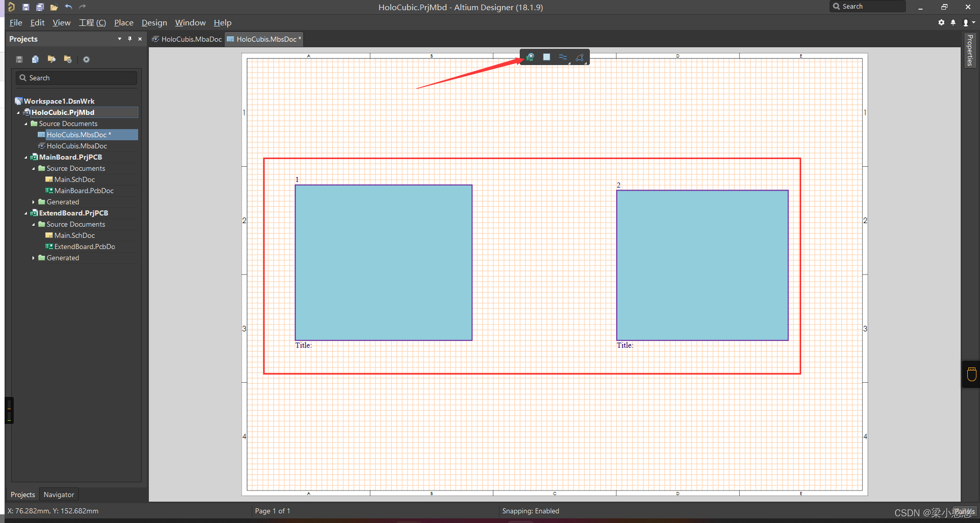This screenshot has height=523, width=980.
Task: Click the Save All icon in title bar
Action: point(40,7)
